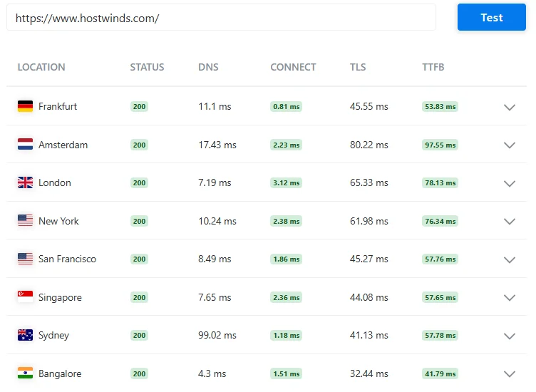Expand the New York row chevron
Image resolution: width=536 pixels, height=392 pixels.
click(x=510, y=222)
